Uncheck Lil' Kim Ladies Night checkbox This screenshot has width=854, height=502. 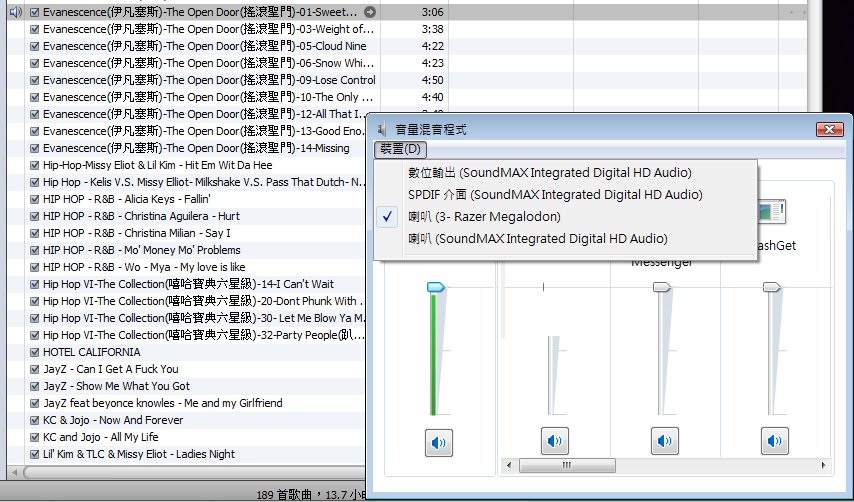(35, 454)
